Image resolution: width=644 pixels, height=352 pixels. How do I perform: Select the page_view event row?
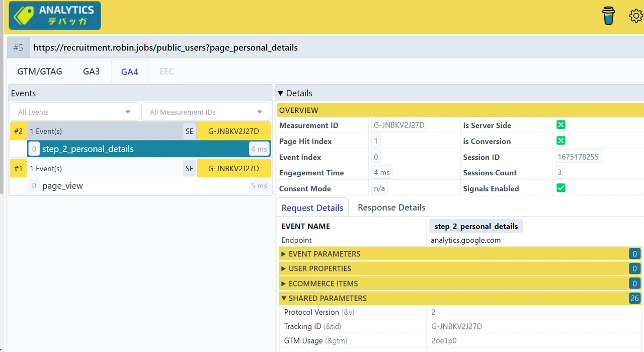[x=149, y=186]
